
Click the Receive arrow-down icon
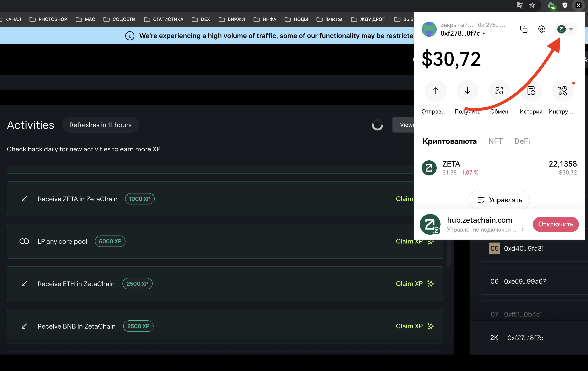[x=467, y=91]
